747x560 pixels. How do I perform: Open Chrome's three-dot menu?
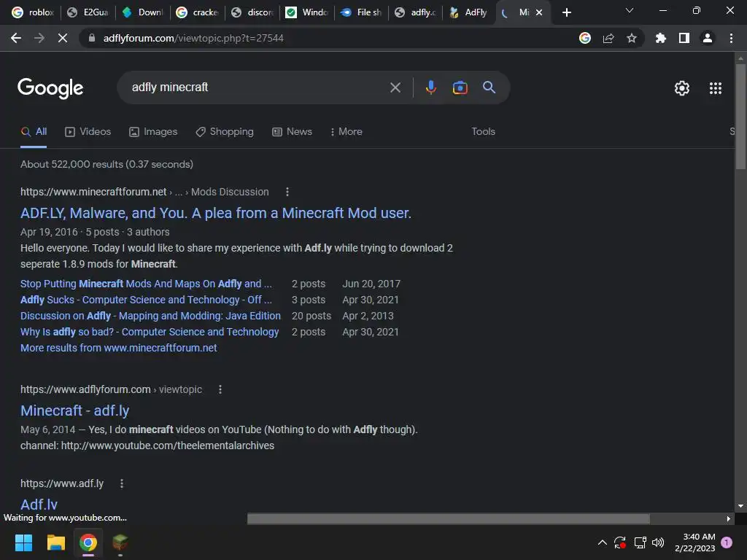coord(731,38)
